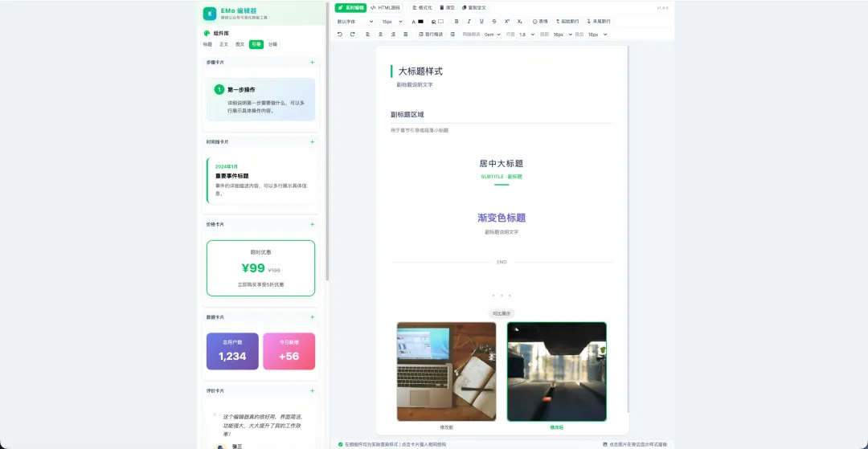Click the 复制全文 copy all button
868x449 pixels.
coord(474,8)
